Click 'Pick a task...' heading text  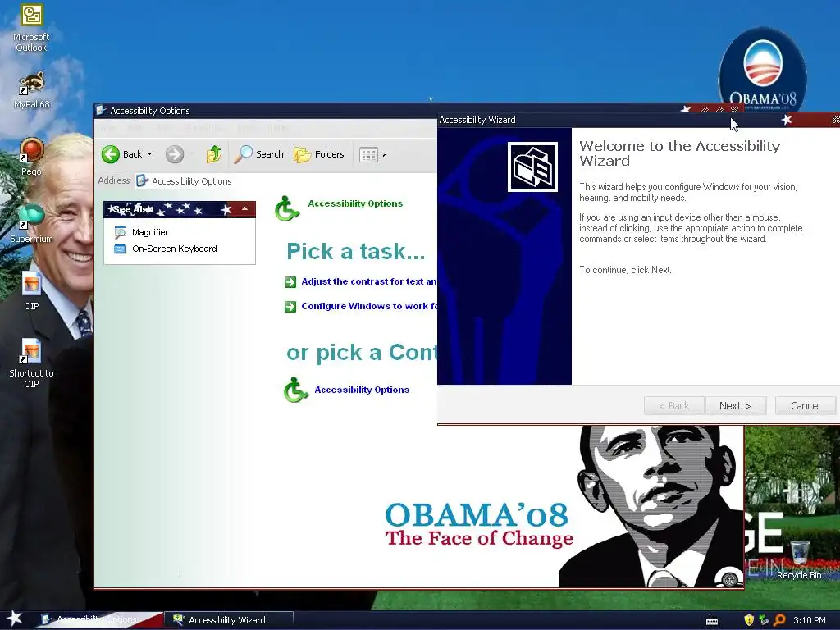pyautogui.click(x=356, y=251)
